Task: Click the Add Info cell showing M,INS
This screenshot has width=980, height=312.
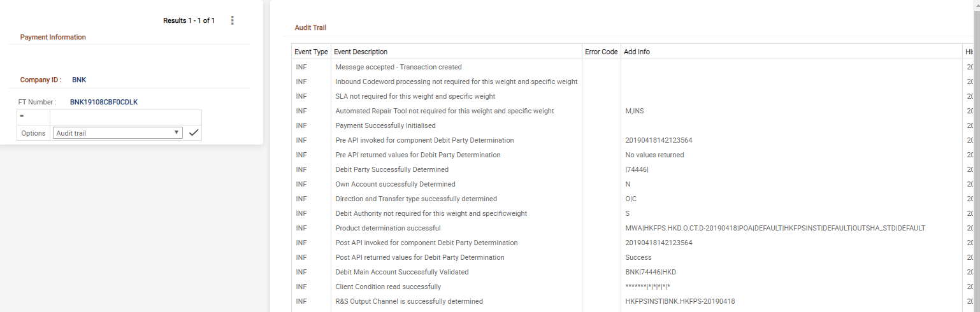Action: 635,111
